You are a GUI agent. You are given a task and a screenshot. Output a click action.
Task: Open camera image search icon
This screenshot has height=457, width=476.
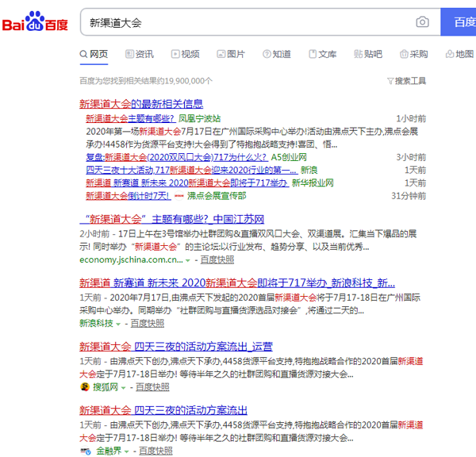(x=422, y=22)
